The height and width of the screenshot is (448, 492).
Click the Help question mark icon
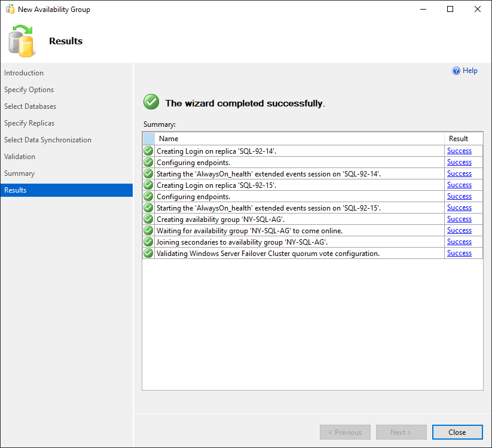(456, 71)
